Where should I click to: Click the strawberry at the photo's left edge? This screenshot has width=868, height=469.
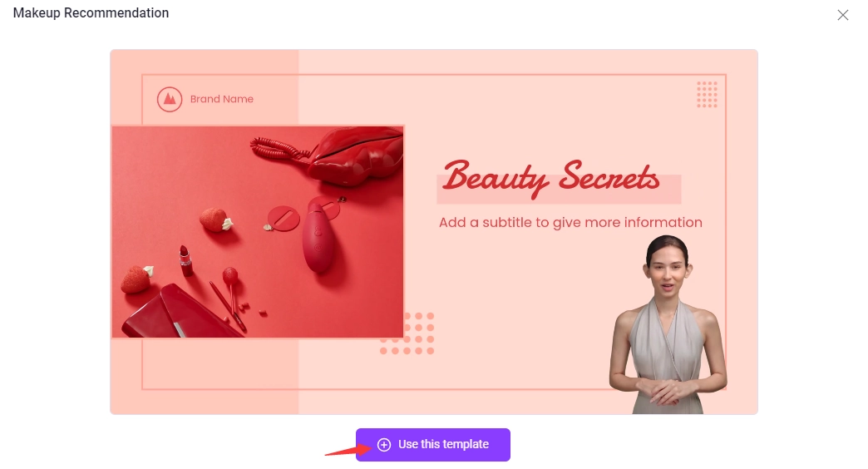[136, 279]
